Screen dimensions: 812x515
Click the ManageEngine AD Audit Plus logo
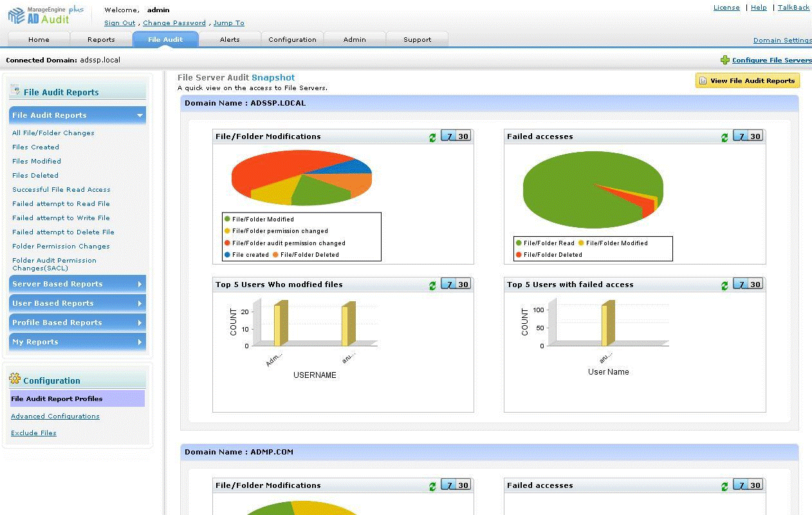[46, 15]
